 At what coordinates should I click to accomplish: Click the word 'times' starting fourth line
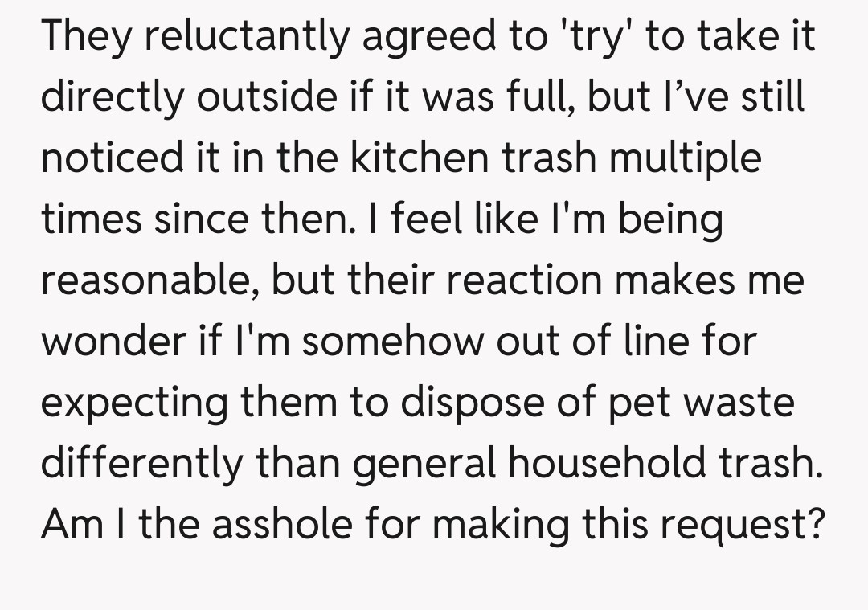86,219
